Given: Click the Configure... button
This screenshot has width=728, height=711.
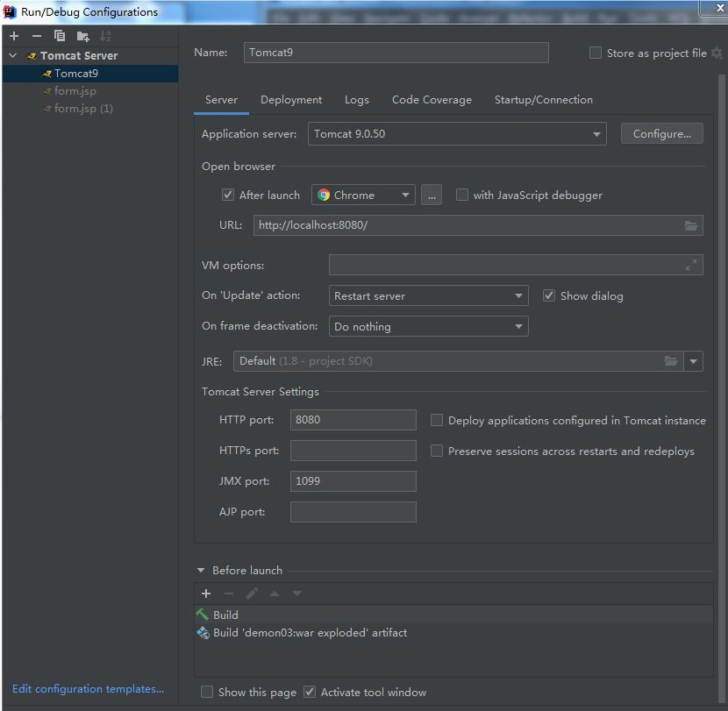Looking at the screenshot, I should point(661,134).
